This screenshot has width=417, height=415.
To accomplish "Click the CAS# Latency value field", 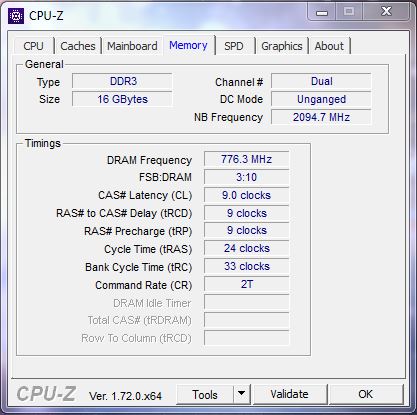I will pos(246,195).
